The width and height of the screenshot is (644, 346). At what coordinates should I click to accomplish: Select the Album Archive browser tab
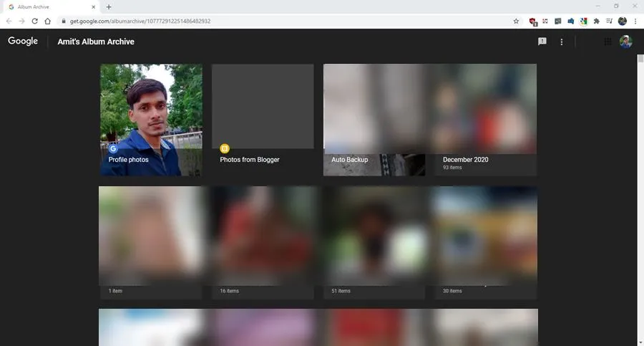[x=52, y=7]
